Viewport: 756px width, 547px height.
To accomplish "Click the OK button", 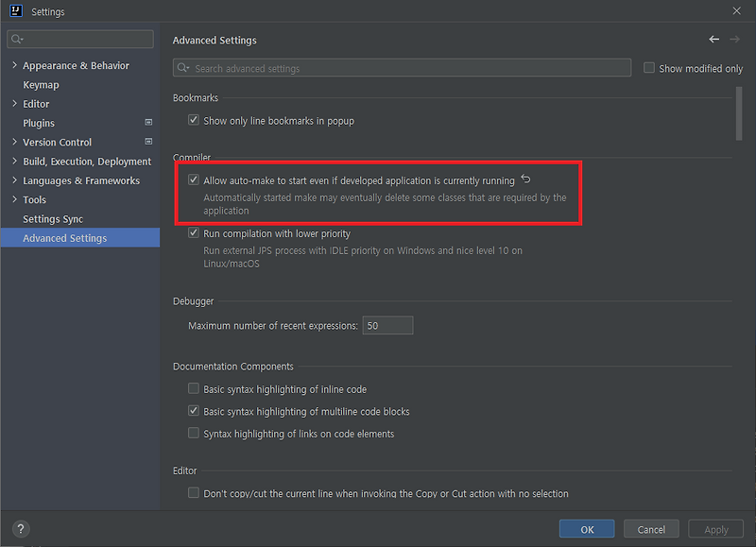I will (586, 529).
